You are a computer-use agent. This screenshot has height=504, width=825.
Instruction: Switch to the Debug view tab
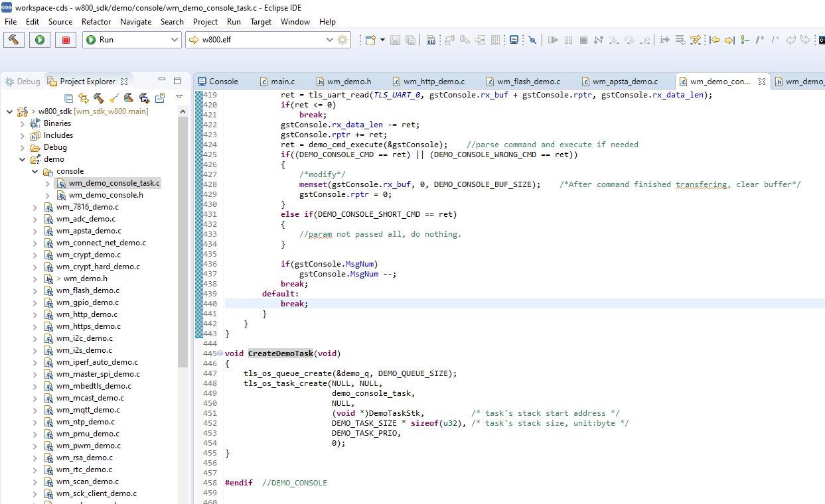pos(22,82)
